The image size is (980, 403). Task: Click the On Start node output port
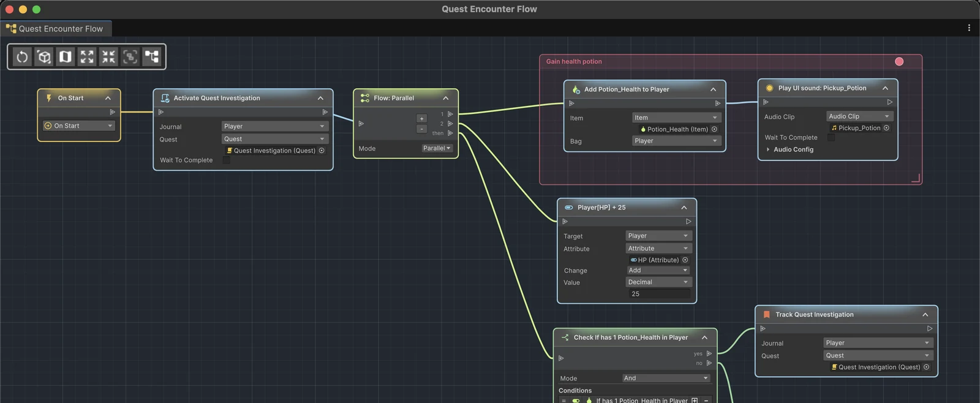point(112,112)
